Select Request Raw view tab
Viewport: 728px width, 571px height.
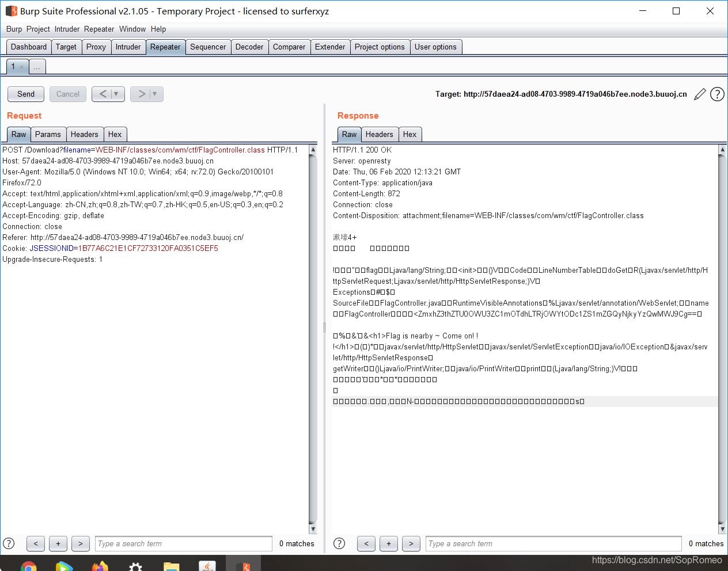pyautogui.click(x=18, y=134)
